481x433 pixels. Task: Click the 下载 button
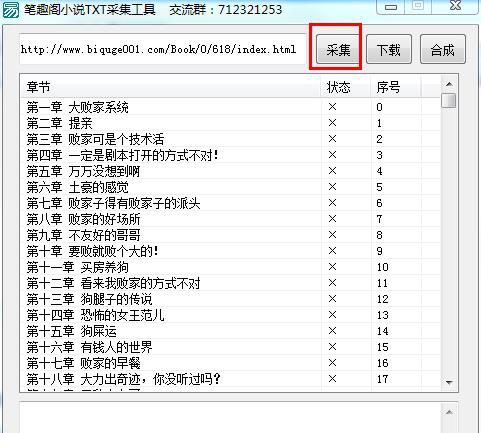click(x=389, y=49)
